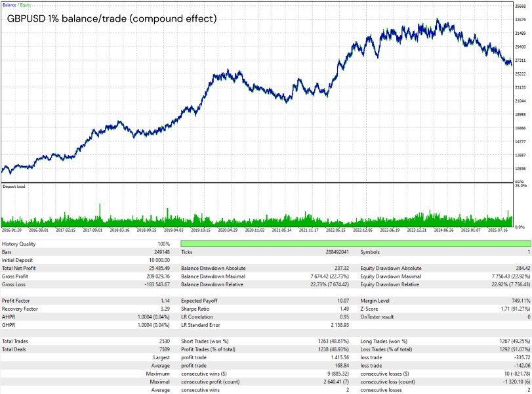Click the Equity legend label on the chart

point(26,5)
